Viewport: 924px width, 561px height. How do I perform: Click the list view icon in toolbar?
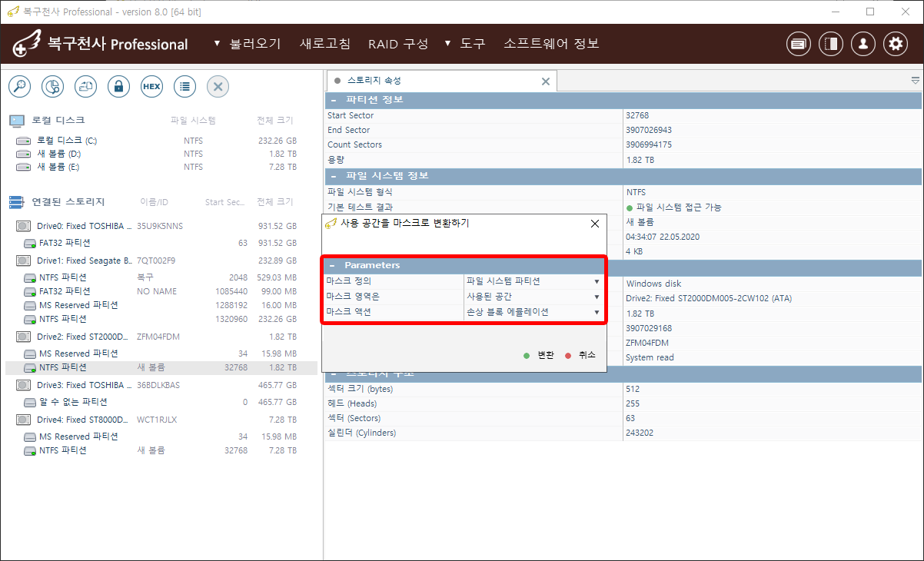coord(184,87)
